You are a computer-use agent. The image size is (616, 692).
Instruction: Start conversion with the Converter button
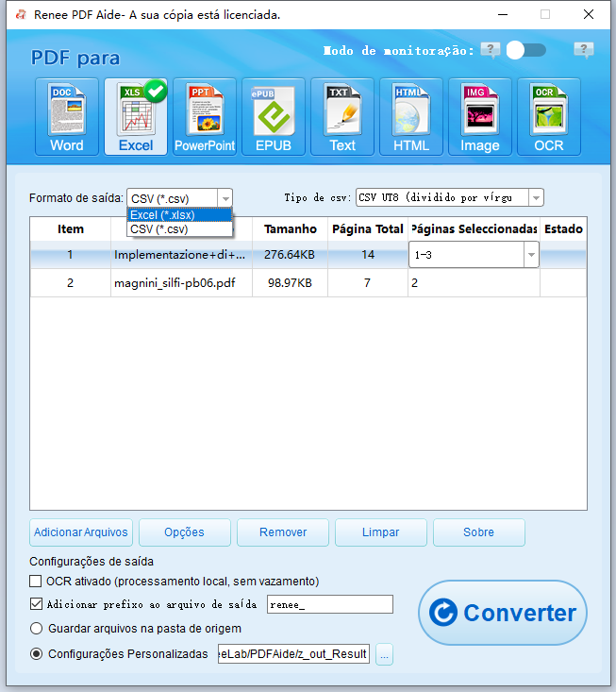coord(503,613)
